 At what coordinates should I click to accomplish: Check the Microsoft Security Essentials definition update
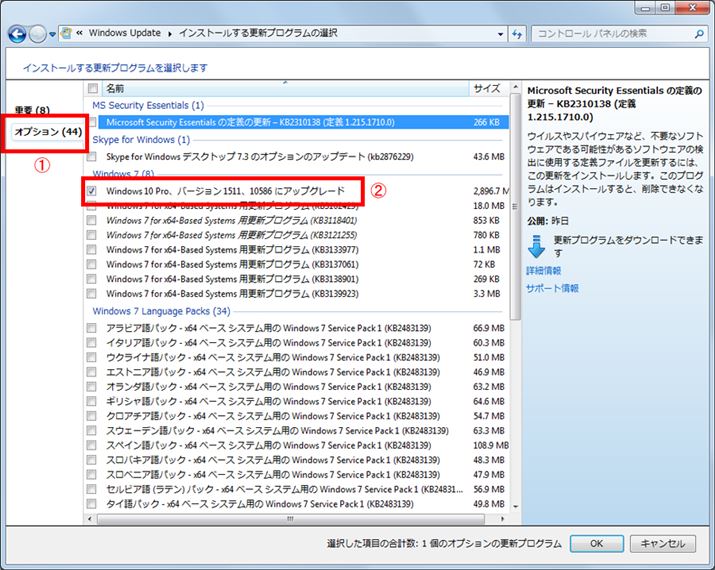(x=93, y=122)
